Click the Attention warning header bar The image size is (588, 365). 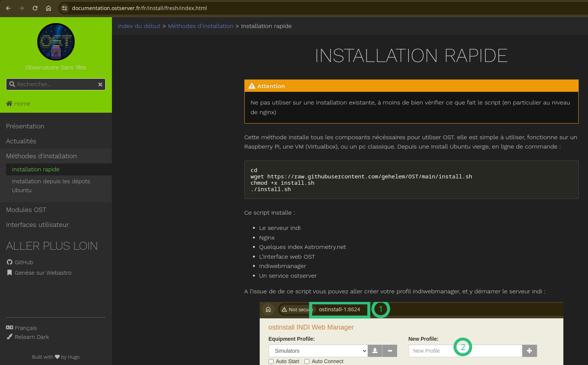(411, 86)
